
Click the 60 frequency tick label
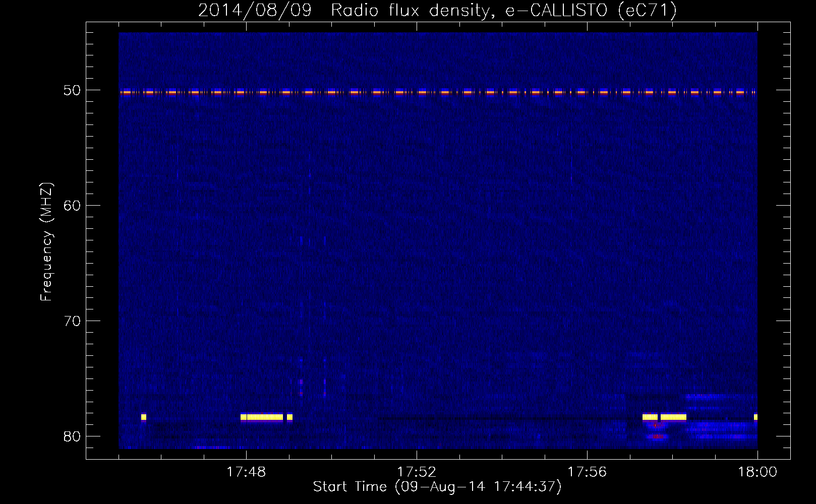pyautogui.click(x=72, y=206)
